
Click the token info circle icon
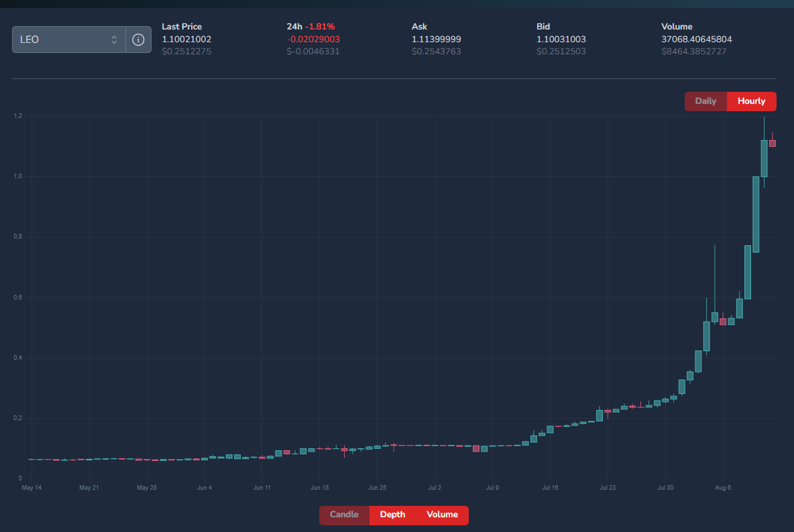138,40
